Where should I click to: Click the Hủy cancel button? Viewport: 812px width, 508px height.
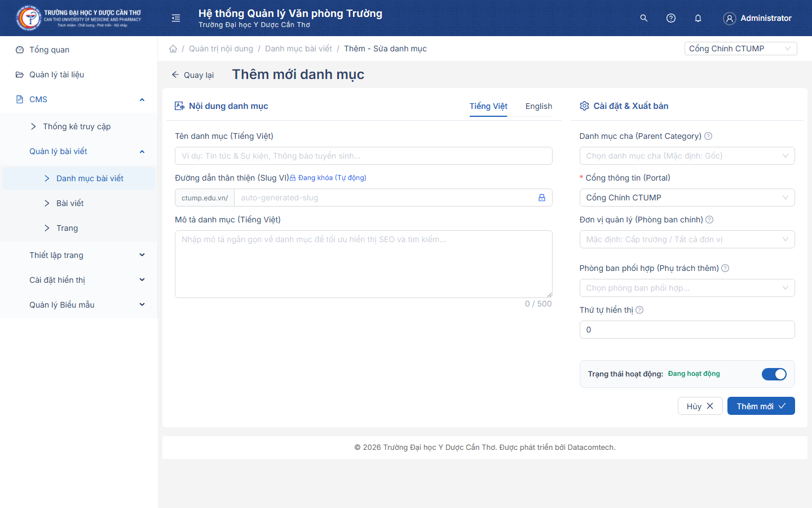click(x=700, y=406)
